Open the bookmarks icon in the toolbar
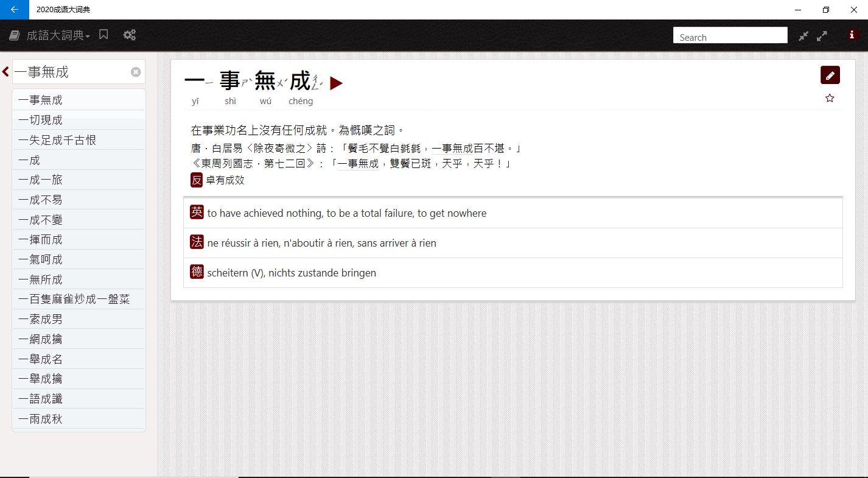The height and width of the screenshot is (478, 868). click(x=103, y=35)
